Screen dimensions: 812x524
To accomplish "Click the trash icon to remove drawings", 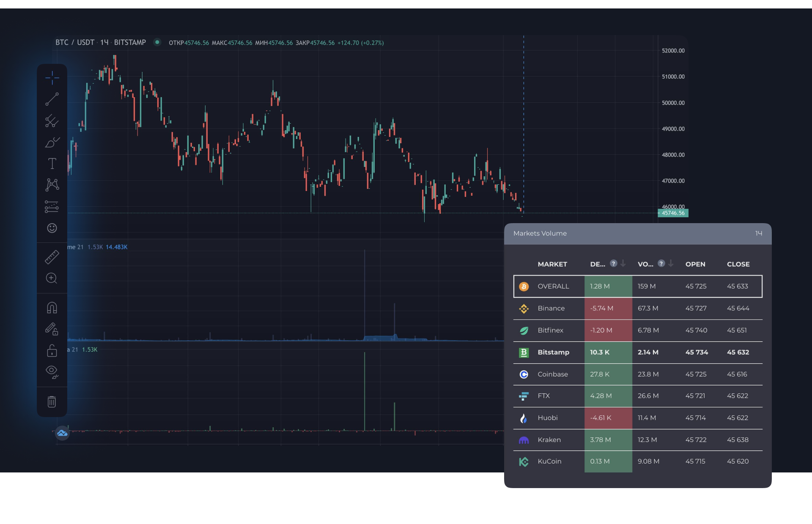I will click(52, 401).
